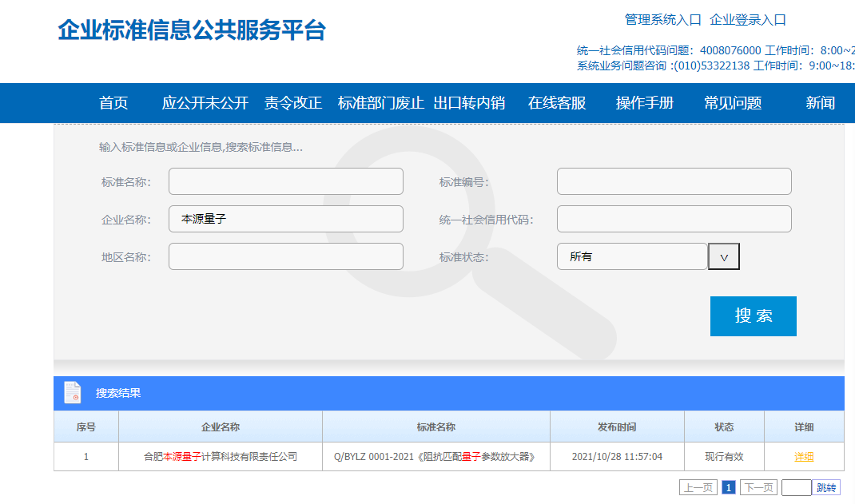Click the 搜索结果 section heading

pos(118,394)
